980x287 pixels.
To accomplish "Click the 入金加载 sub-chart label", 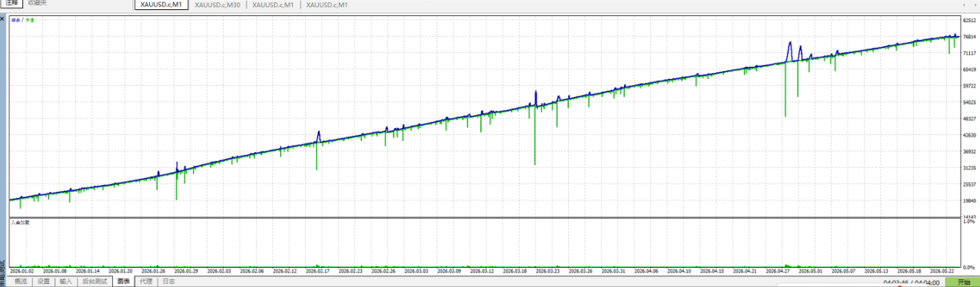I will 21,223.
